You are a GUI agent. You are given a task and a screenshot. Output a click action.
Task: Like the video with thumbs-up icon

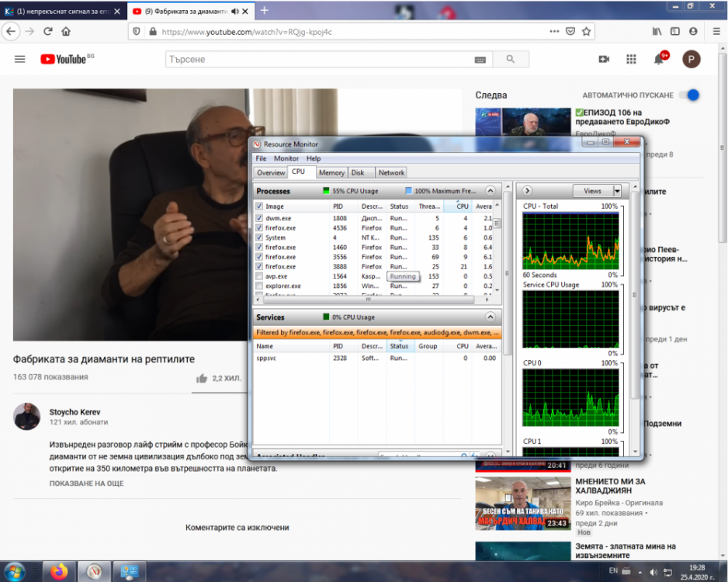(x=202, y=378)
